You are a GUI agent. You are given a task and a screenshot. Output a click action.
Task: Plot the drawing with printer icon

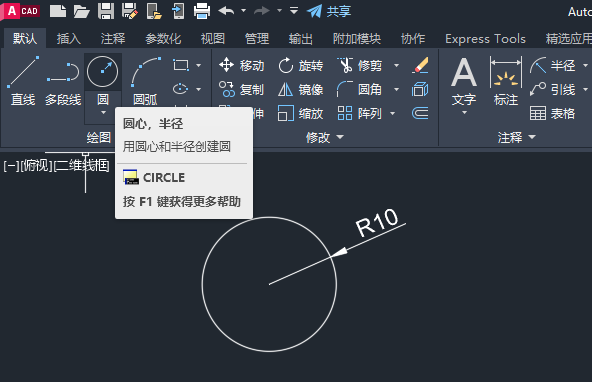pyautogui.click(x=202, y=11)
